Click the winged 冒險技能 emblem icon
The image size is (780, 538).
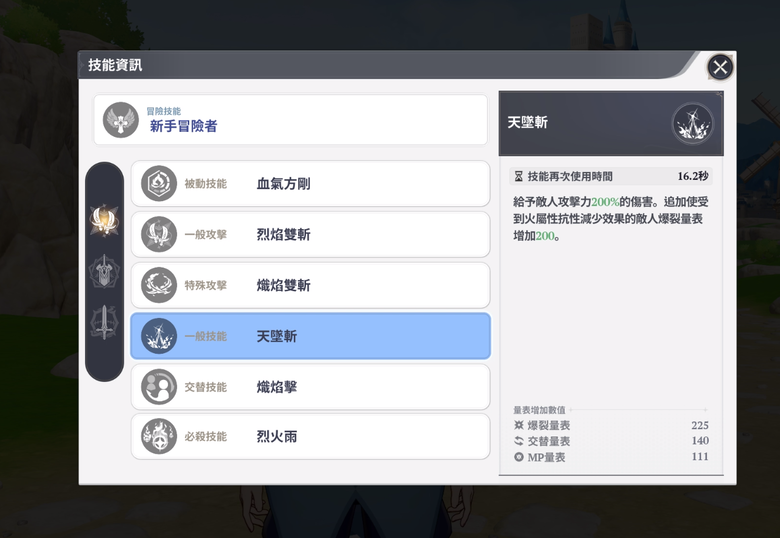pos(120,120)
